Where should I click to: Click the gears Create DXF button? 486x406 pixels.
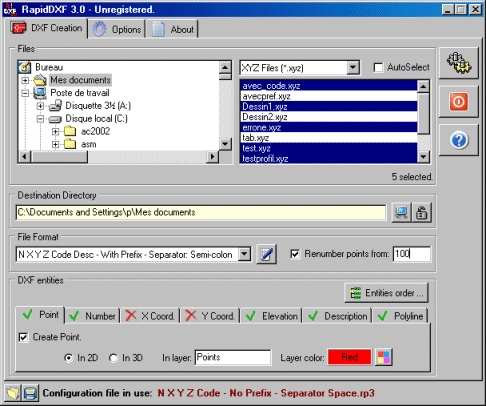[459, 63]
